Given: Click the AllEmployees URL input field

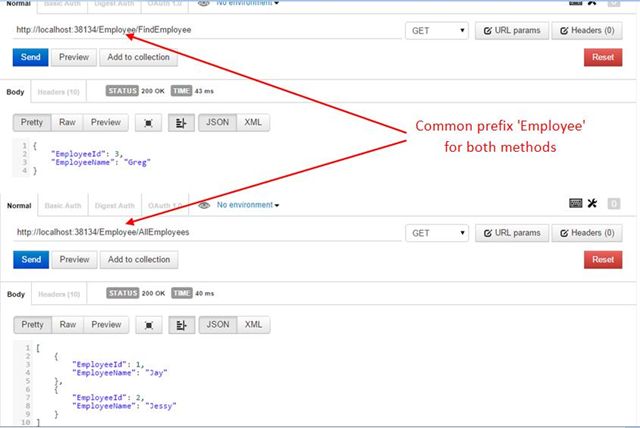Looking at the screenshot, I should pyautogui.click(x=207, y=233).
